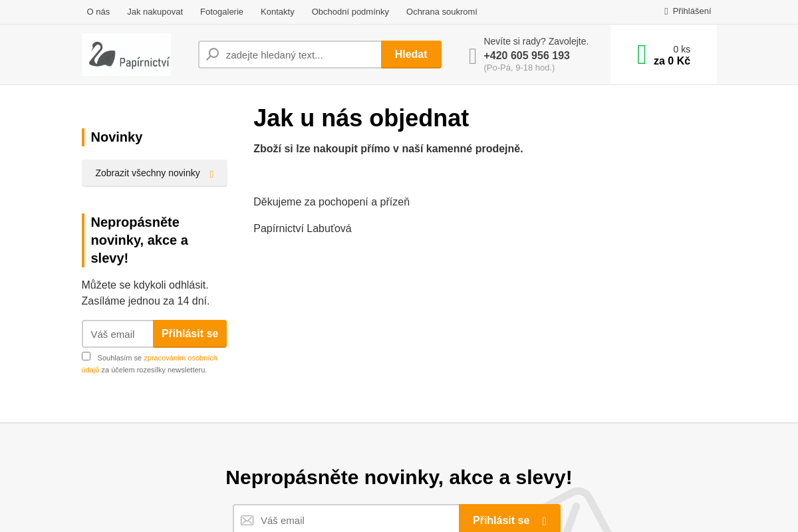Click the person icon beside Přihlášení
Screen dimensions: 798x532
666,11
